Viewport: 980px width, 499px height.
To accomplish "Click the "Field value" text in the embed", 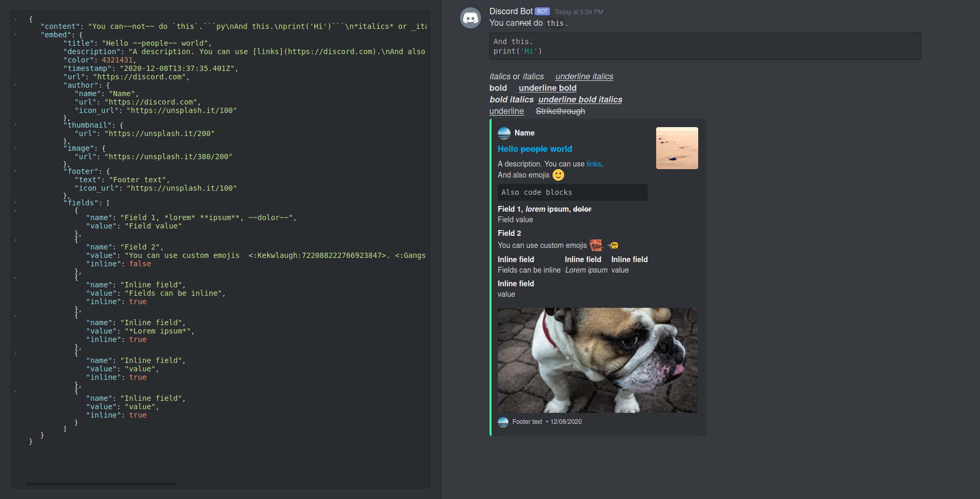I will (x=515, y=220).
